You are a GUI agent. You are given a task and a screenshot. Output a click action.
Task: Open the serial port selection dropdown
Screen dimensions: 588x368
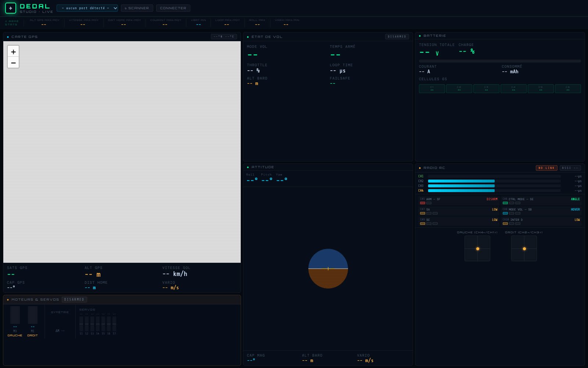click(x=87, y=8)
